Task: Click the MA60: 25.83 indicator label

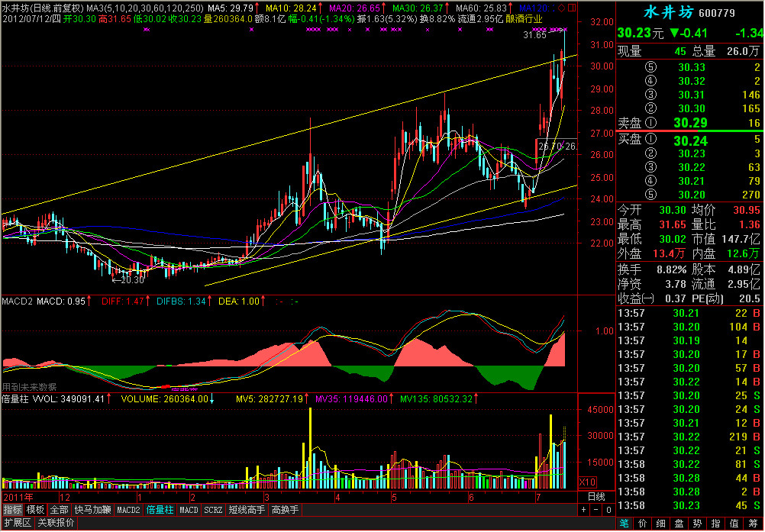Action: [480, 8]
